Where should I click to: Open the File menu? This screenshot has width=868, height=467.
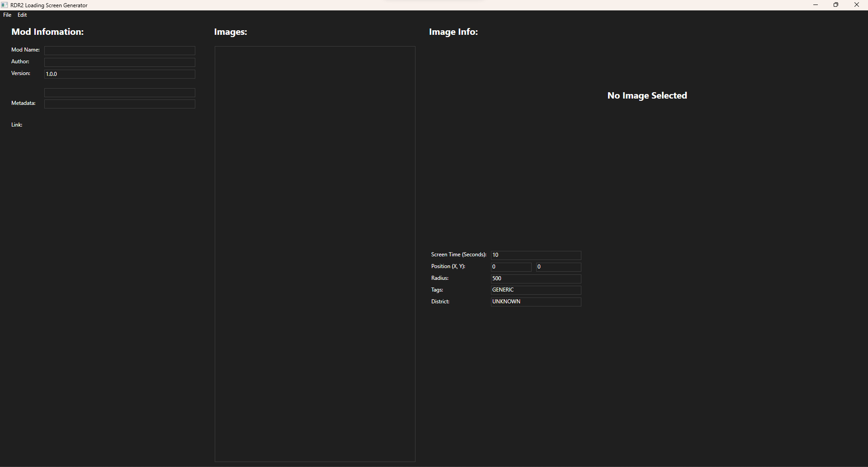click(7, 15)
